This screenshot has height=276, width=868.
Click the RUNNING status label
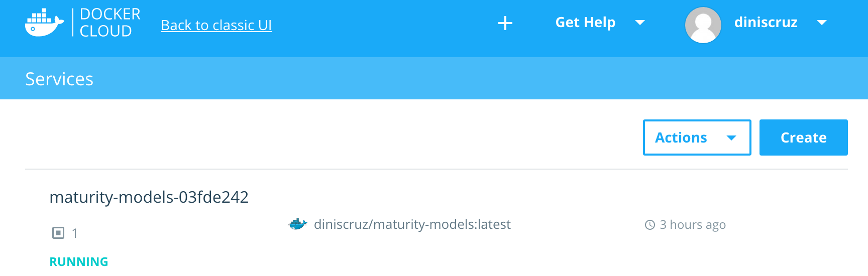(x=79, y=261)
